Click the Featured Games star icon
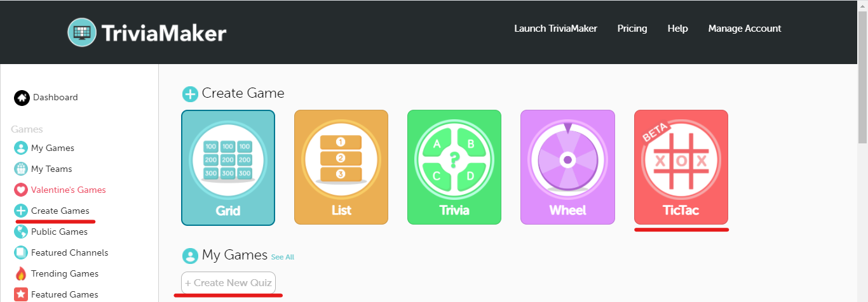 [x=21, y=294]
